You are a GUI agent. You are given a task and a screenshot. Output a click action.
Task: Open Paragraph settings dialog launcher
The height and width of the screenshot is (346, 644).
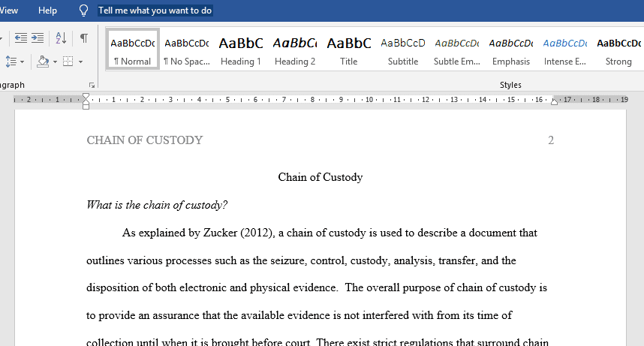coord(92,86)
